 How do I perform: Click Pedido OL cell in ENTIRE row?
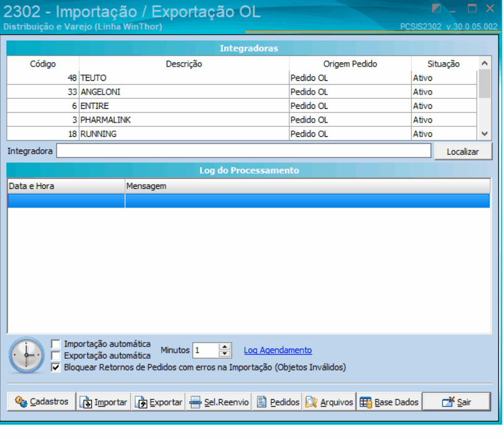(x=350, y=106)
